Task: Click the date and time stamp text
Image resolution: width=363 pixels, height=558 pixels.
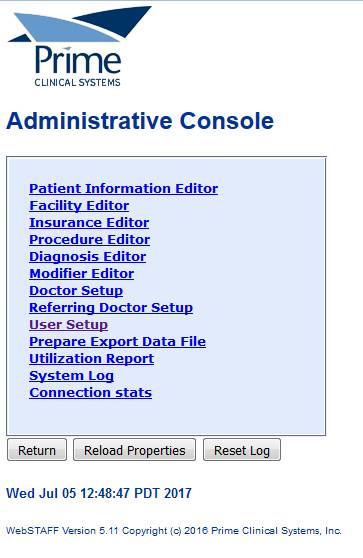Action: [99, 493]
